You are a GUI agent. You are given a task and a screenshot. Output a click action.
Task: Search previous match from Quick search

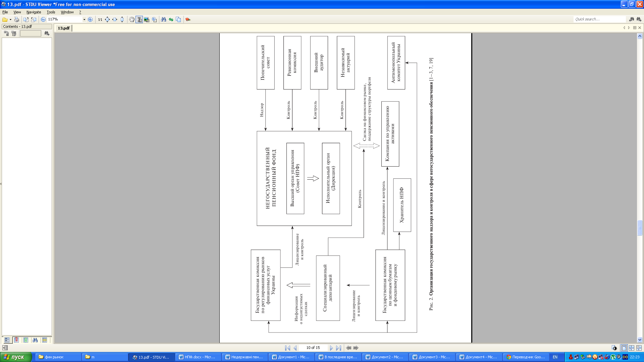point(632,19)
